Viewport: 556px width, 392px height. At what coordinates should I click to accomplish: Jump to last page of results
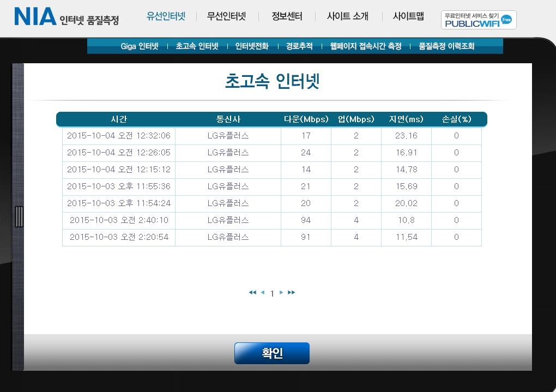292,292
